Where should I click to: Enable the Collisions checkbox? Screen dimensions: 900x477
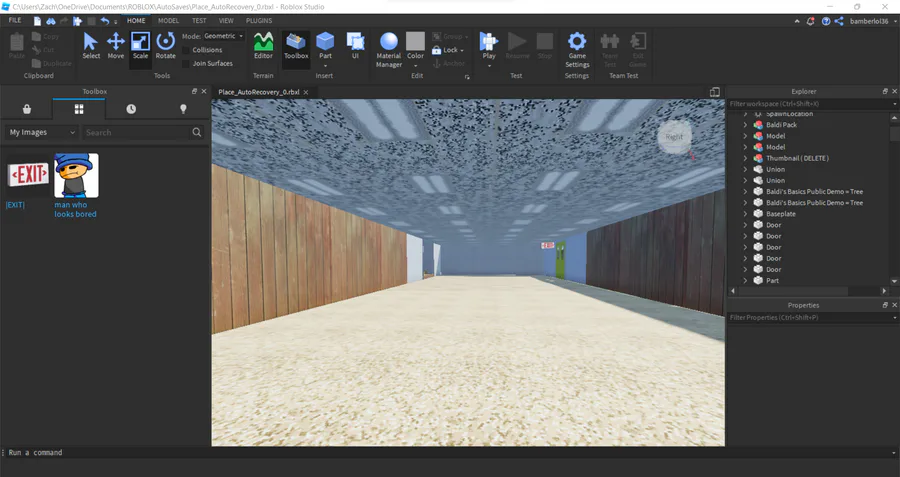(x=186, y=50)
